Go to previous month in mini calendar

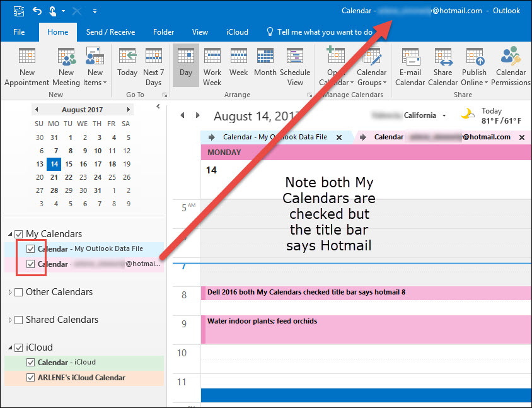click(x=37, y=110)
